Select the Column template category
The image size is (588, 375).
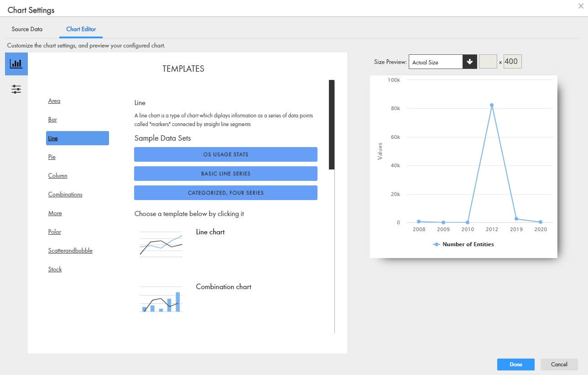pos(57,176)
